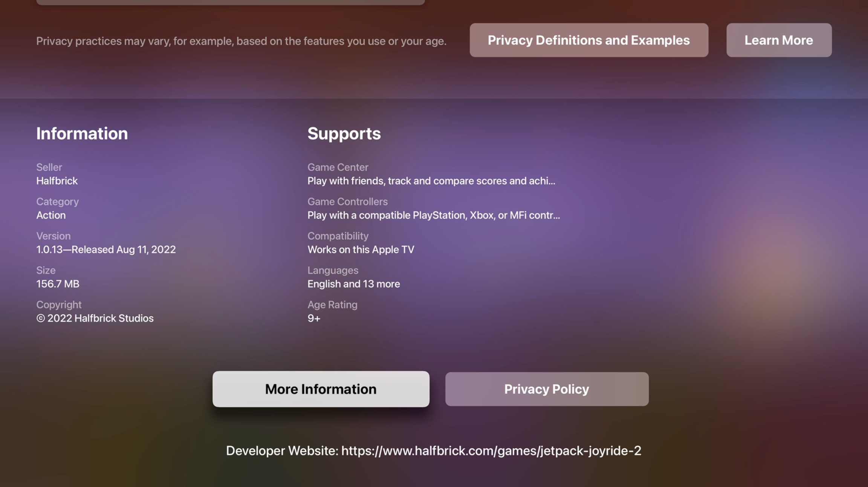Click the Supports heading

344,133
